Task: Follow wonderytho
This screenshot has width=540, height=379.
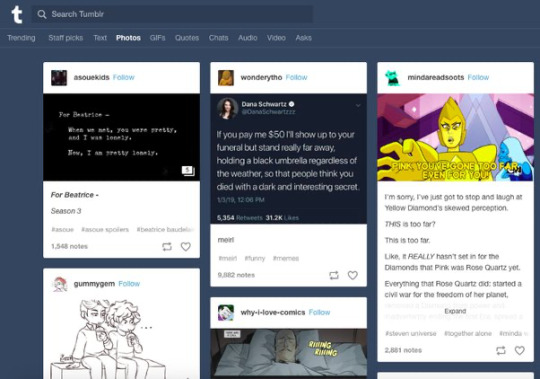Action: click(297, 77)
